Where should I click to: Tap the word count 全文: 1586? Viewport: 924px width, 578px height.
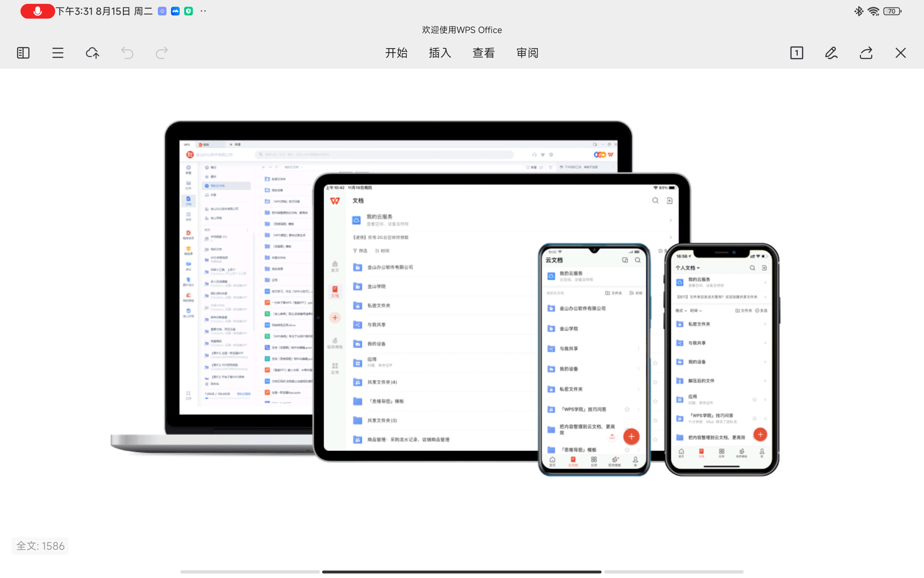(40, 546)
